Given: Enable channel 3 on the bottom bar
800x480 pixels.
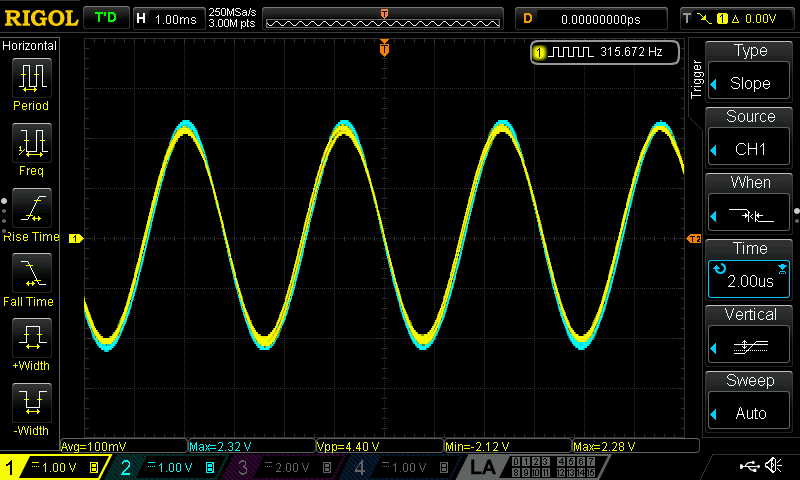Looking at the screenshot, I should pos(282,467).
